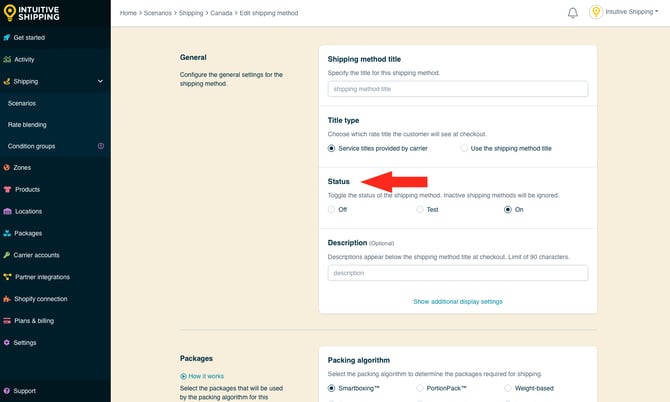
Task: Click the Packages boxes icon
Action: tap(7, 233)
